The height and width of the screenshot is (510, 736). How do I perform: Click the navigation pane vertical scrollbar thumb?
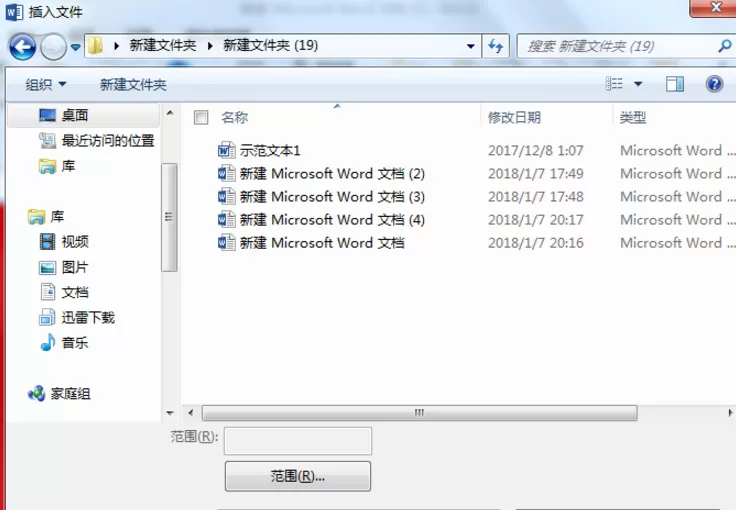(169, 217)
